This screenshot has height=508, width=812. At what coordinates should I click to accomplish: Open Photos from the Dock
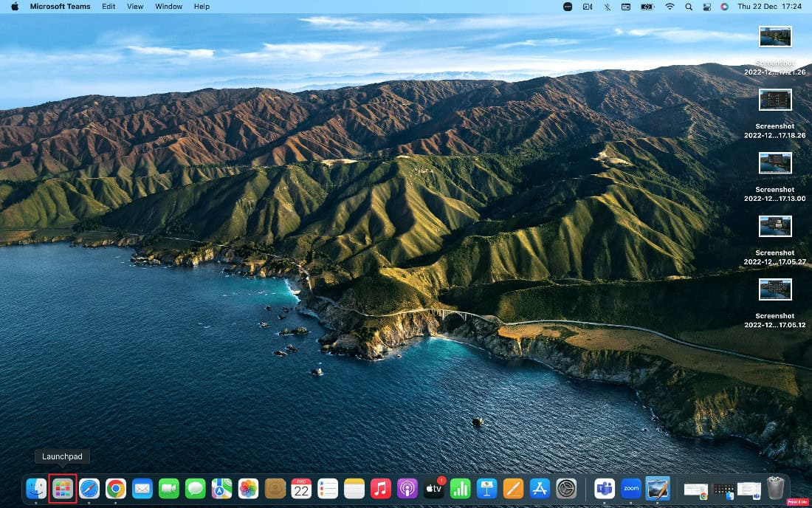tap(248, 488)
